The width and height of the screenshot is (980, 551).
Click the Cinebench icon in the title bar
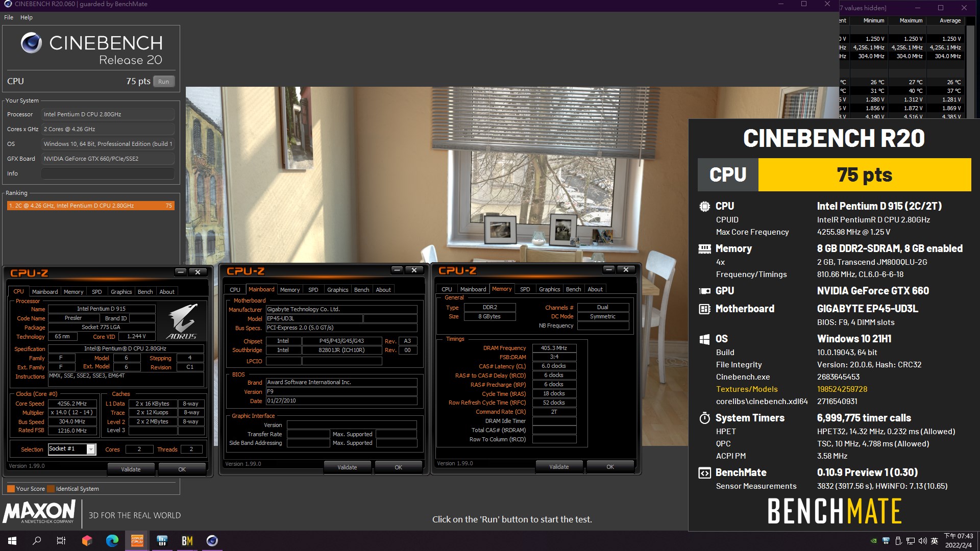coord(8,4)
